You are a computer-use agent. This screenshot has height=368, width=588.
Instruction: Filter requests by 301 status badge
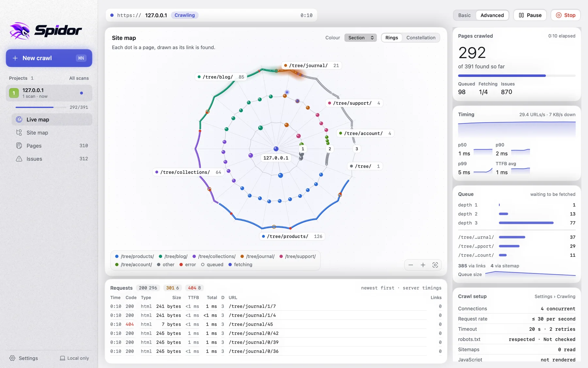coord(172,288)
